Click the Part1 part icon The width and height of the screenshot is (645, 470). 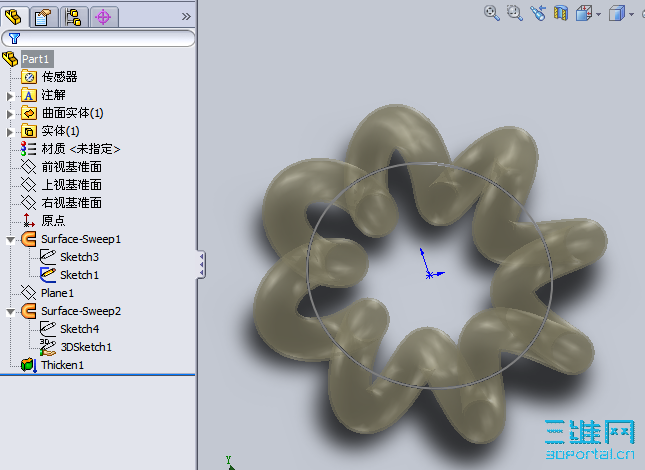pyautogui.click(x=10, y=59)
